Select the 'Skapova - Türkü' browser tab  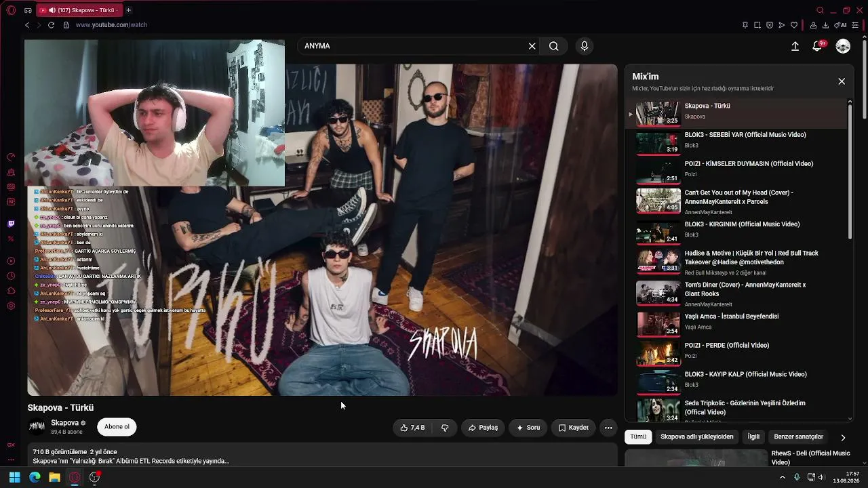pos(78,10)
